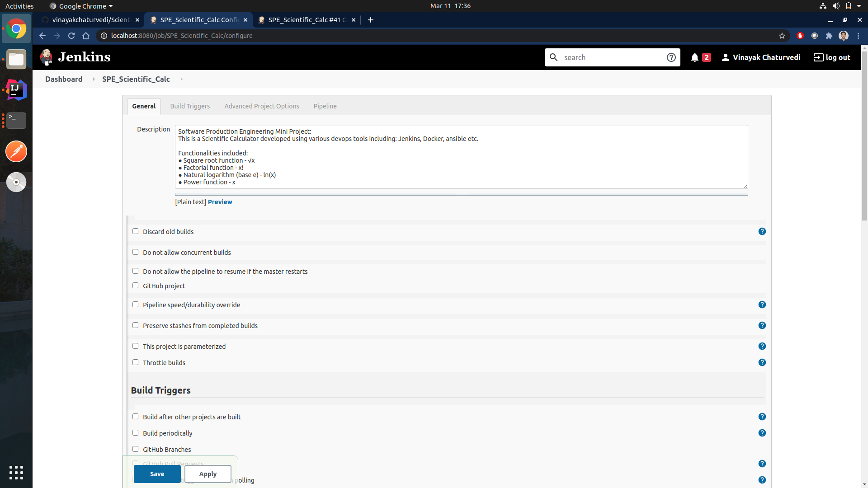This screenshot has height=488, width=868.
Task: Open search help question mark icon
Action: [671, 57]
